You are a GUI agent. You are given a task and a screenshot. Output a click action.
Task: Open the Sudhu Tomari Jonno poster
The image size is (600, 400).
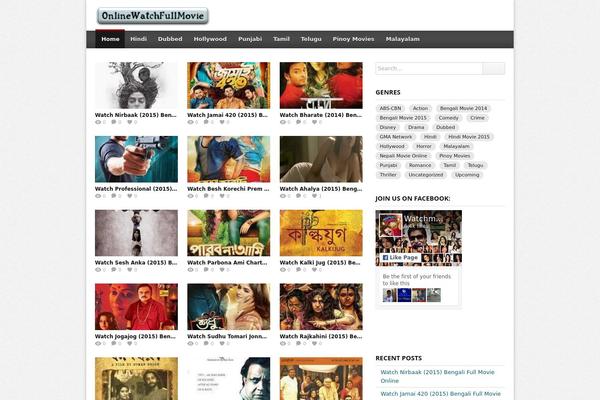tap(228, 307)
